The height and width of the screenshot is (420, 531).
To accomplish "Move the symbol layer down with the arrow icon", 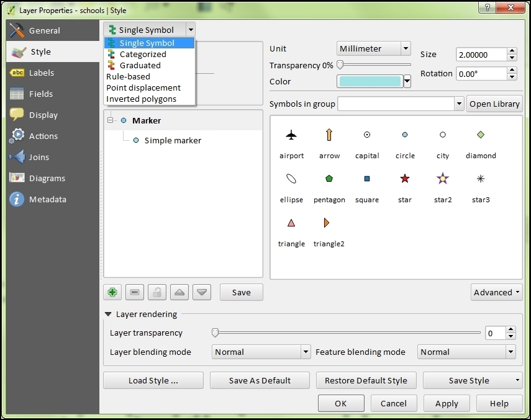I will tap(202, 292).
